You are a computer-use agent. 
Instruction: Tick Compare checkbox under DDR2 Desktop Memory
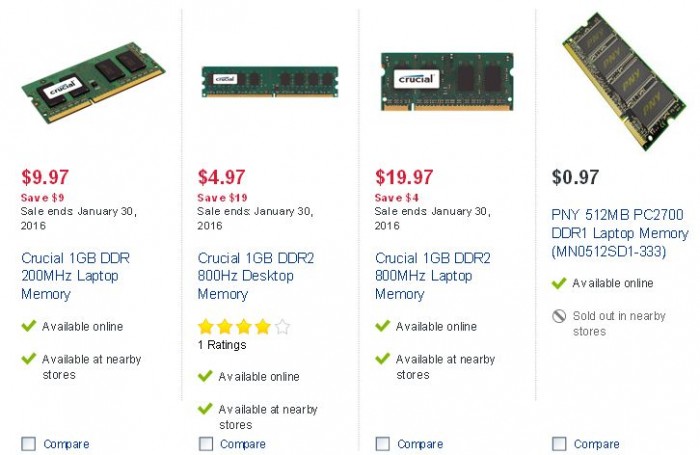coord(206,444)
